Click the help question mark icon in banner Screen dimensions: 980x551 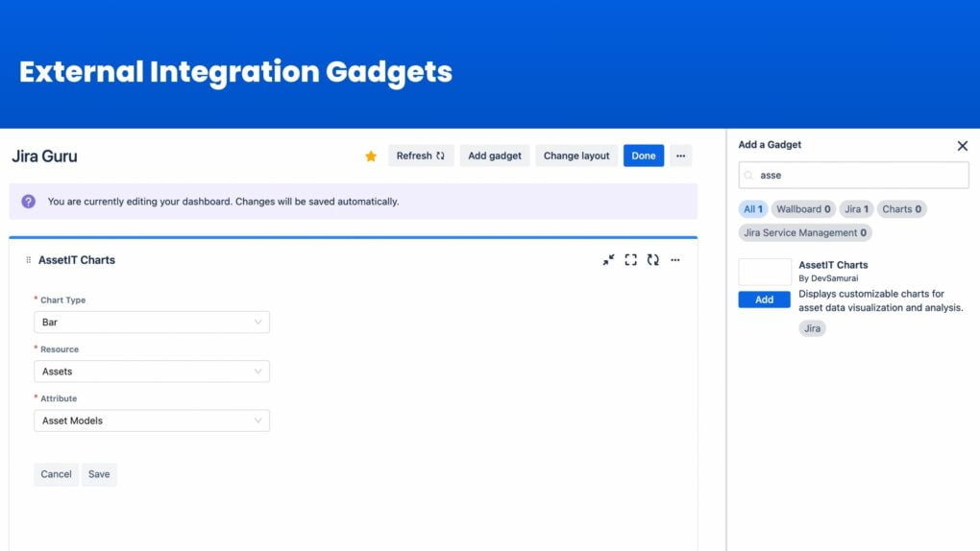click(x=28, y=202)
